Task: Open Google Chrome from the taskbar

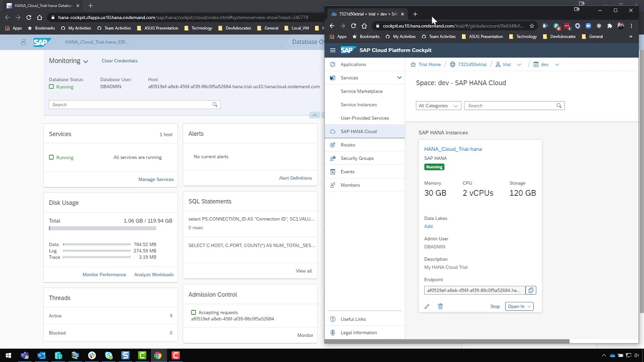Action: tap(158, 355)
